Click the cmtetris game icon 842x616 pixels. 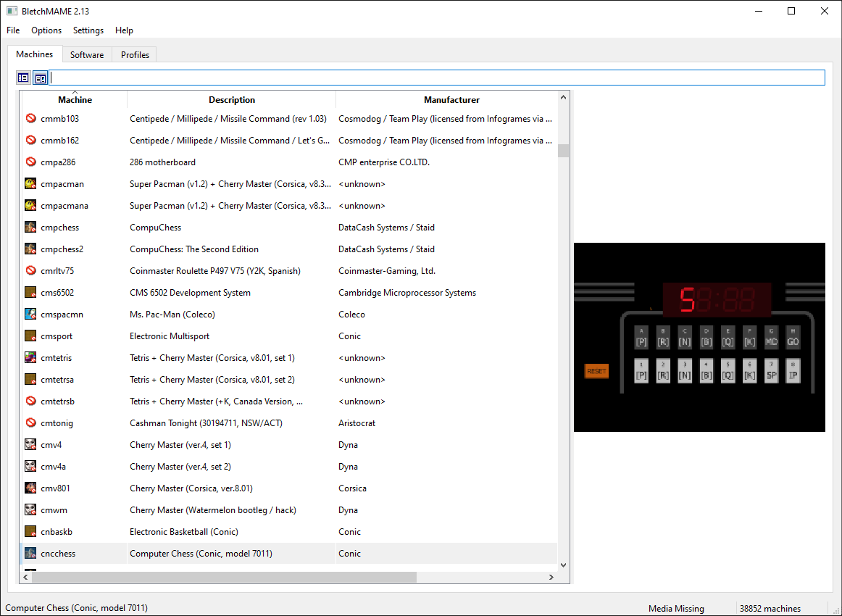click(x=30, y=358)
